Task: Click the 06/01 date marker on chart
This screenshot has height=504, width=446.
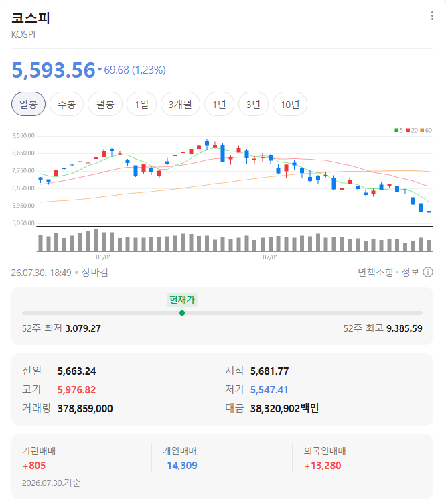Action: pyautogui.click(x=104, y=257)
